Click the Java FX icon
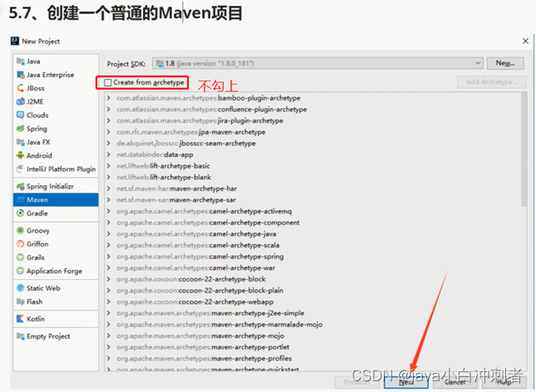 [20, 142]
